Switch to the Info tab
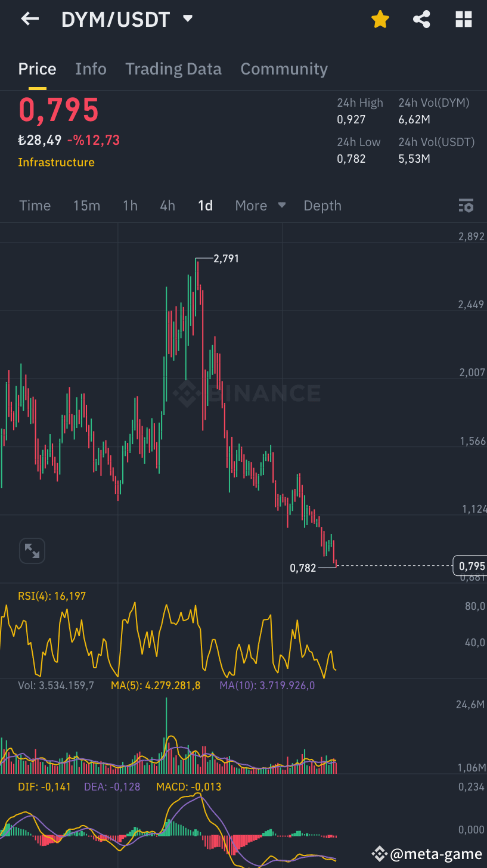The width and height of the screenshot is (487, 868). tap(91, 69)
